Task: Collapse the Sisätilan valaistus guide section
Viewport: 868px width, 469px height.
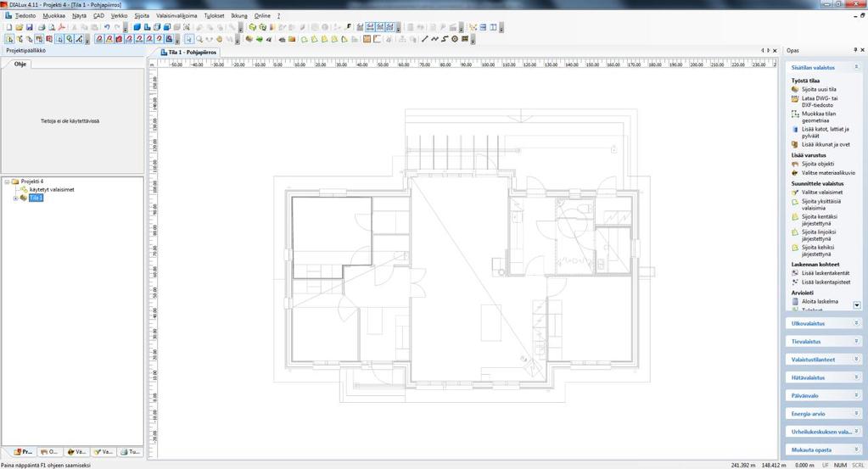Action: point(856,67)
